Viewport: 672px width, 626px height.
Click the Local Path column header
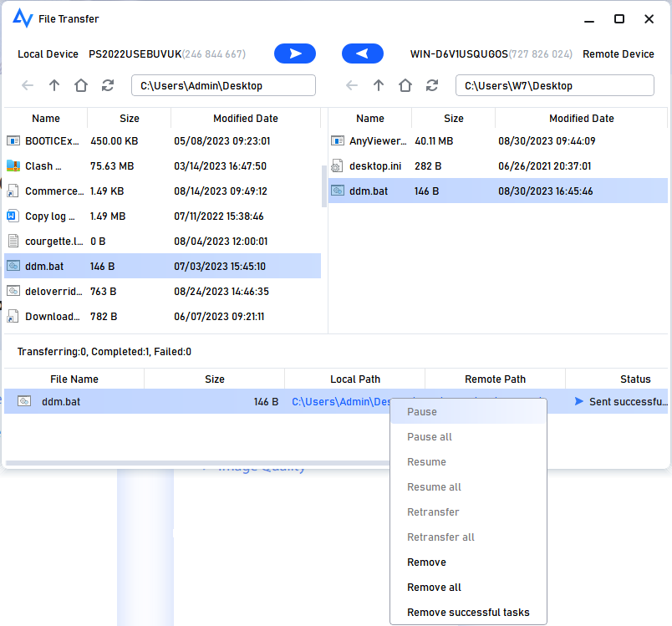pos(355,379)
